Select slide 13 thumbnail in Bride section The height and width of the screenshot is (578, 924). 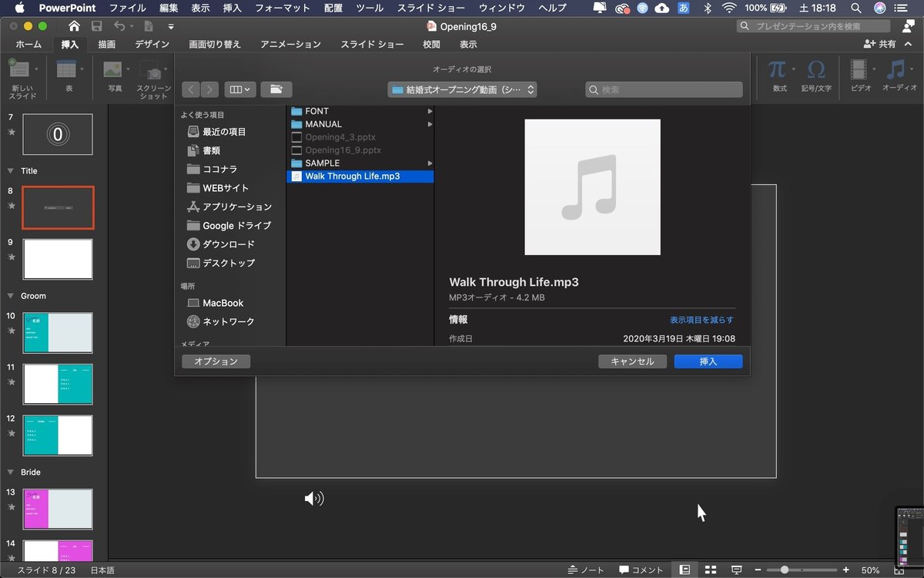click(58, 509)
